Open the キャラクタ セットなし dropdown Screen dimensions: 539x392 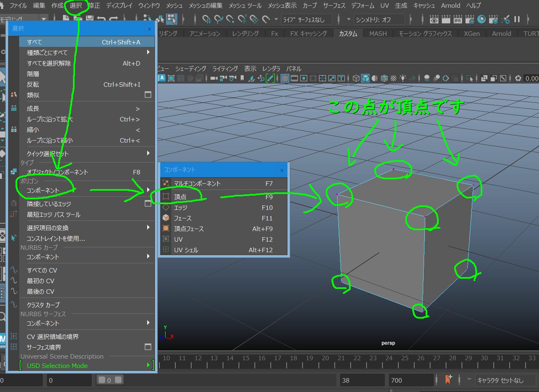pos(505,380)
